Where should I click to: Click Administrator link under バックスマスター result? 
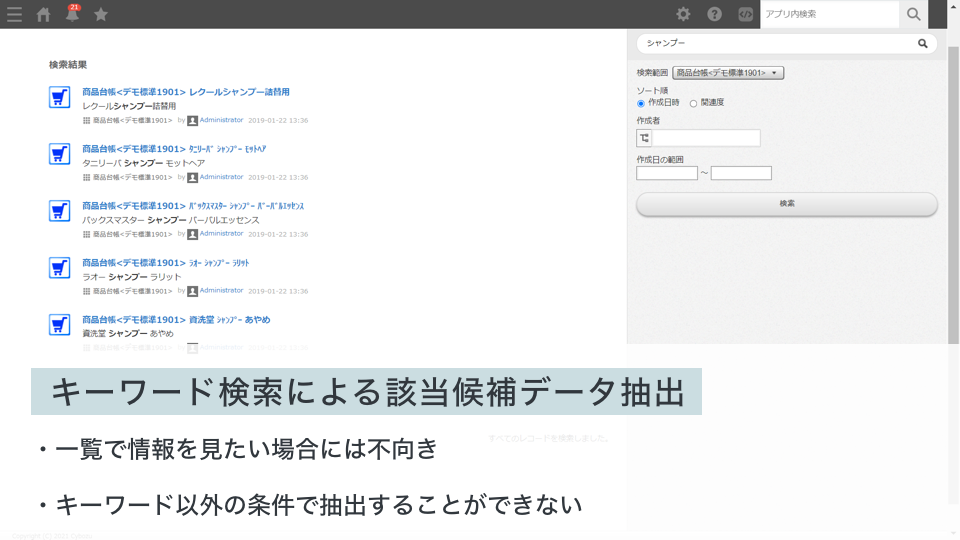click(x=221, y=234)
